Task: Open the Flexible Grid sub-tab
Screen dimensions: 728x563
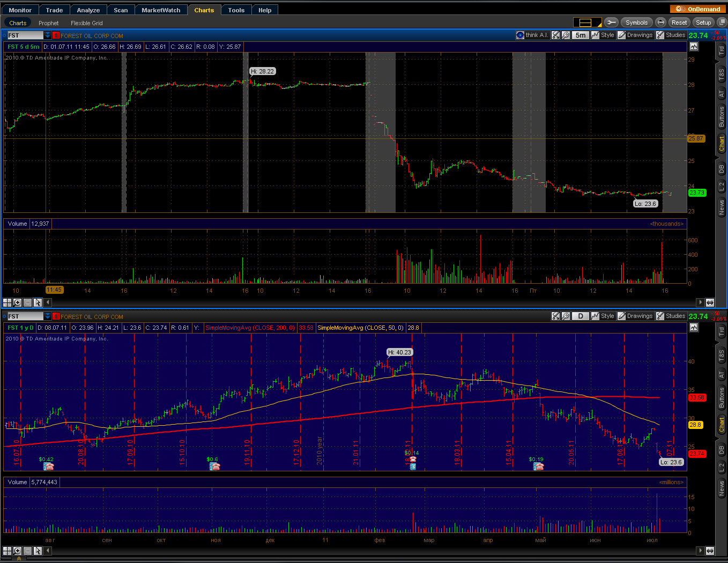Action: point(86,23)
